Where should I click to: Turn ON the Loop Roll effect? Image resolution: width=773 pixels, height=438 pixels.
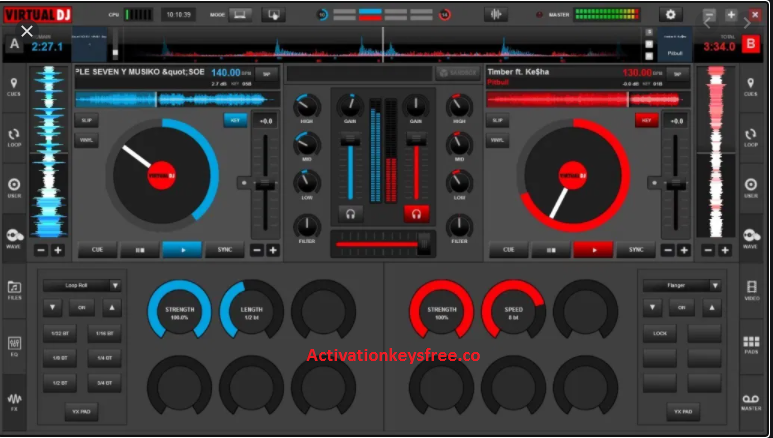click(x=82, y=307)
